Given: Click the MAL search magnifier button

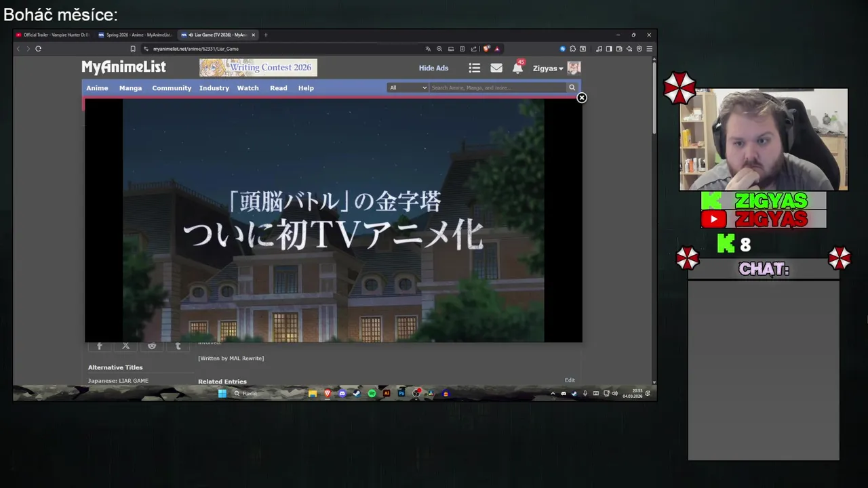Looking at the screenshot, I should tap(572, 87).
